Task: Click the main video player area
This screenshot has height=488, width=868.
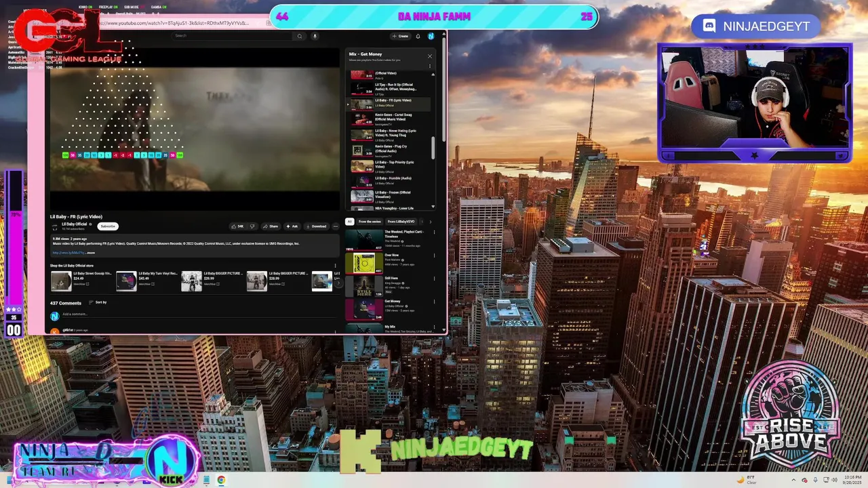Action: click(195, 129)
